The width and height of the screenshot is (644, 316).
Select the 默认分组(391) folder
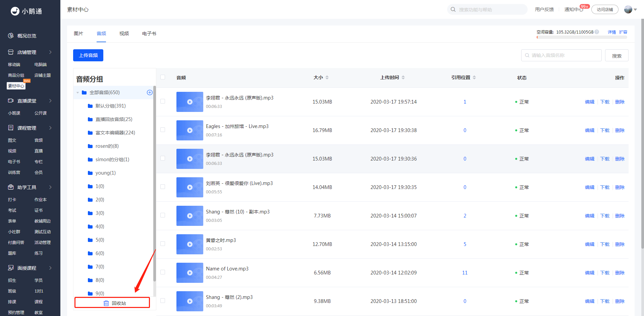[x=110, y=106]
